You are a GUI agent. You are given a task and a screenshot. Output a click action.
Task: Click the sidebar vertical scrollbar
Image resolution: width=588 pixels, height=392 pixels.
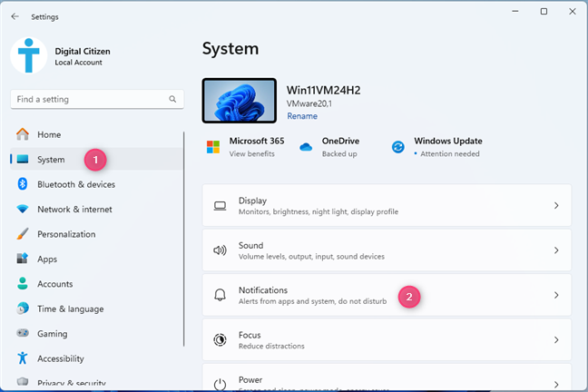(183, 239)
